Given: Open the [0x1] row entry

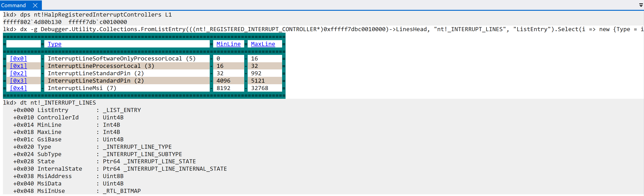Looking at the screenshot, I should [x=18, y=66].
